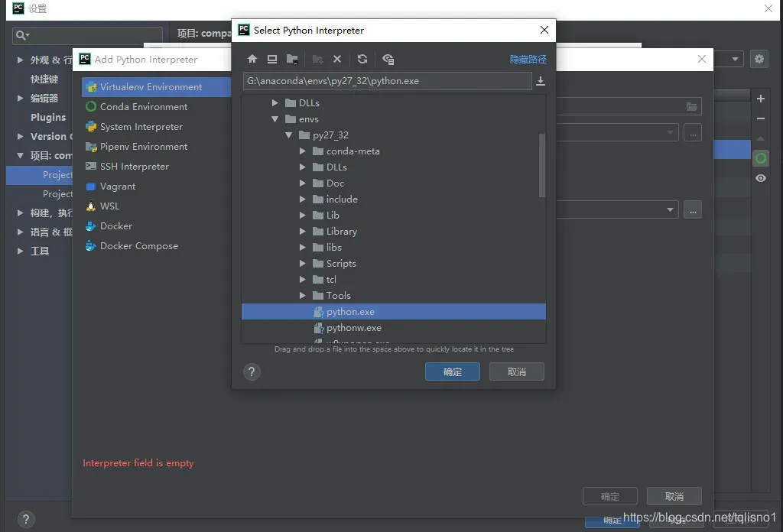Expand the Scripts folder

pos(302,263)
